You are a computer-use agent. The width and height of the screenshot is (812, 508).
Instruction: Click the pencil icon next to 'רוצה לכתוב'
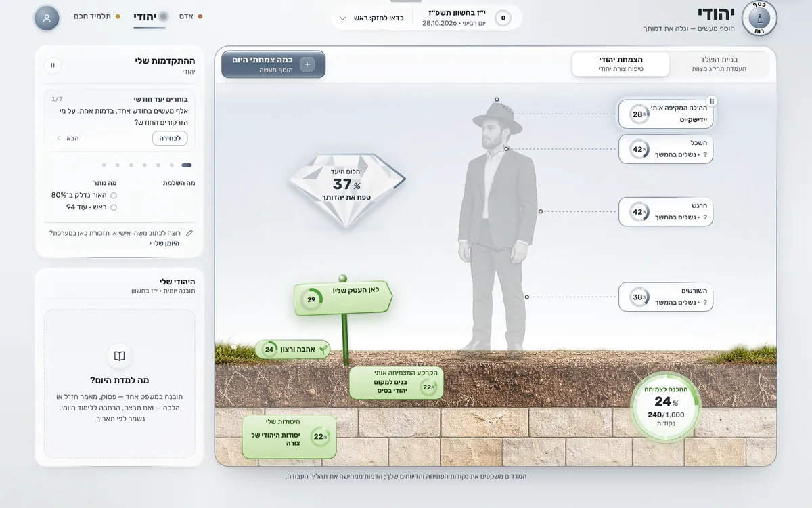click(x=189, y=233)
